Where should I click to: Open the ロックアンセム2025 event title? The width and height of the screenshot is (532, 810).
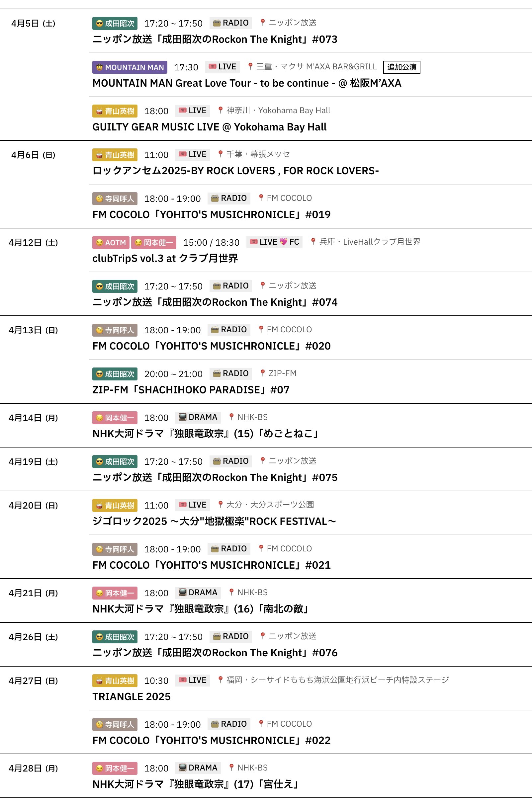point(235,171)
